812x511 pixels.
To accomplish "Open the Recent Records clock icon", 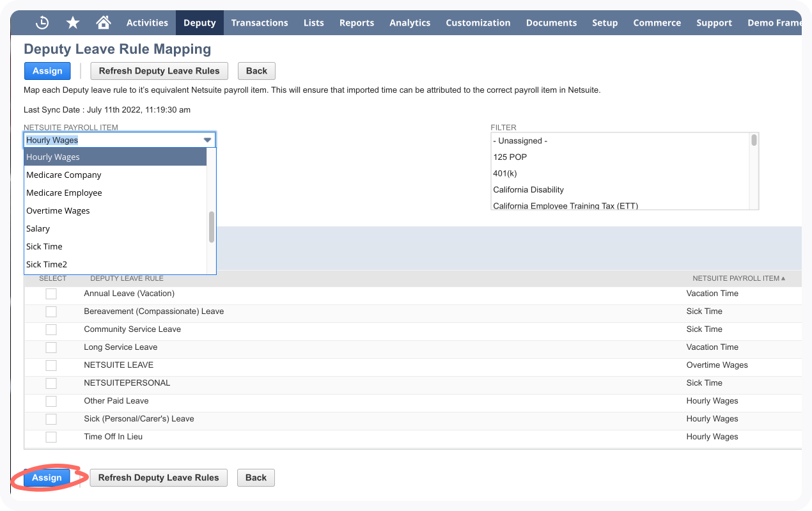I will [x=42, y=22].
